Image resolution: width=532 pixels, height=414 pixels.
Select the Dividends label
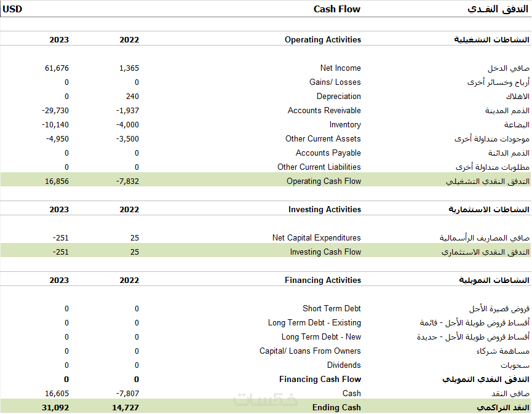[344, 365]
